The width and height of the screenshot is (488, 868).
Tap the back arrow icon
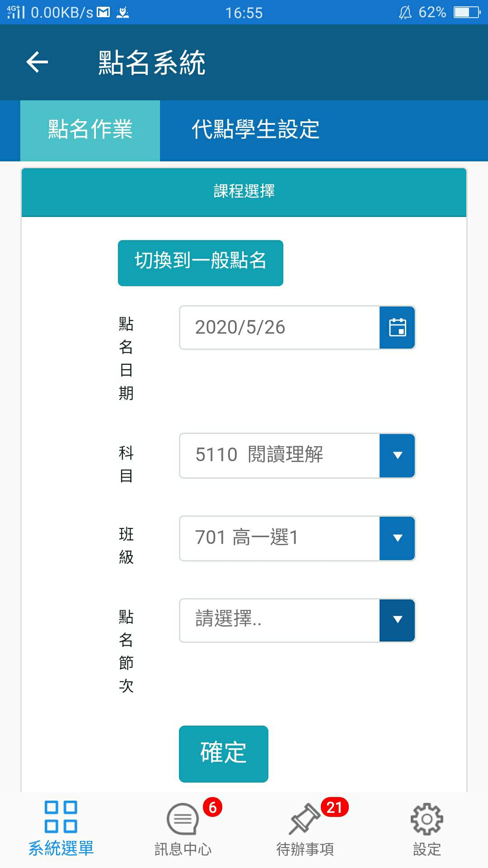click(x=37, y=62)
